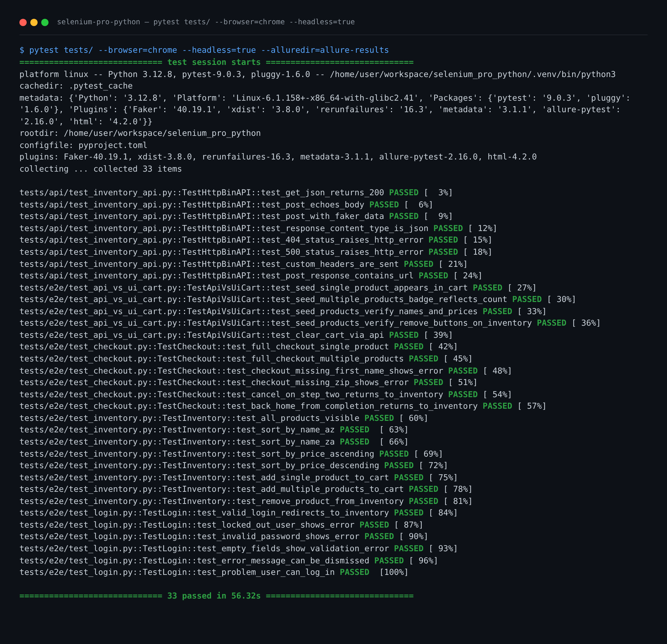Click the test_error_message_can_be_dismissed line
Image resolution: width=667 pixels, height=644 pixels.
tap(229, 561)
